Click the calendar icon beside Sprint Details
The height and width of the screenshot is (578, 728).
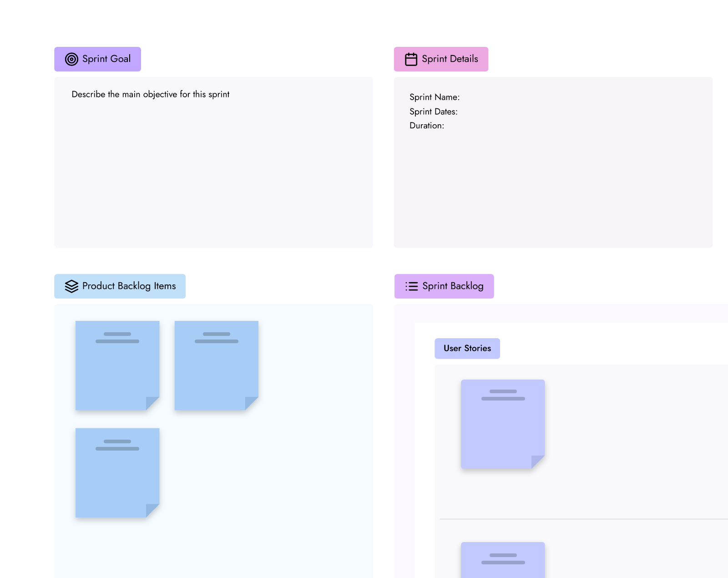point(411,59)
